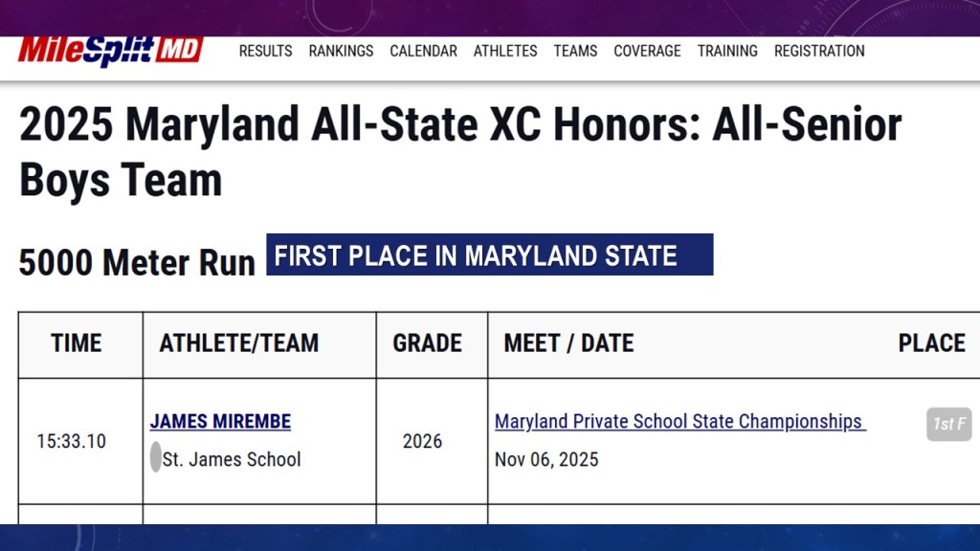Open the Calendar page

[423, 51]
